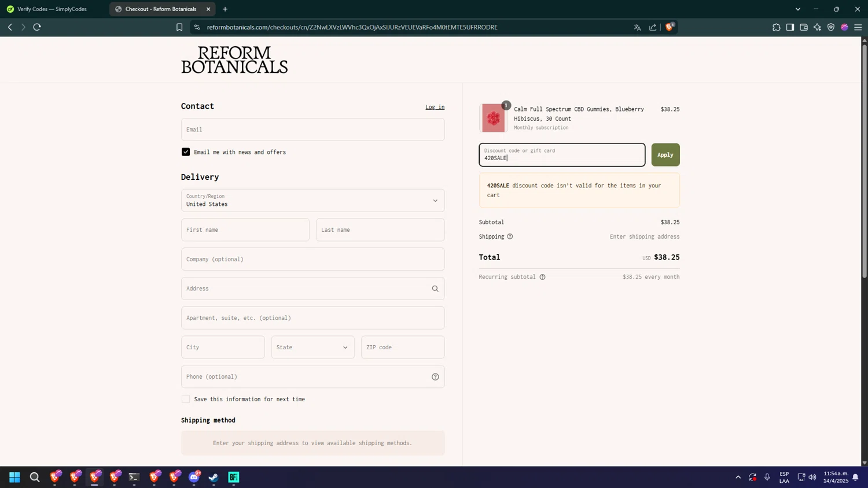Open tab search chevron in title bar
The height and width of the screenshot is (488, 868).
point(797,9)
